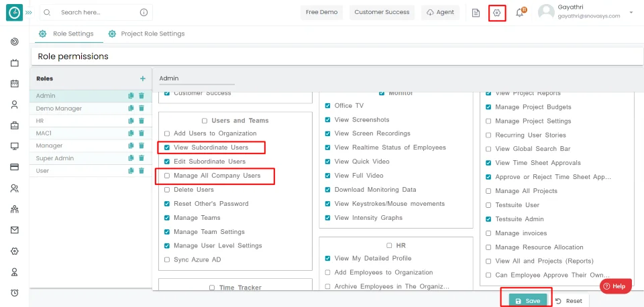
Task: Delete the User role
Action: pos(142,171)
